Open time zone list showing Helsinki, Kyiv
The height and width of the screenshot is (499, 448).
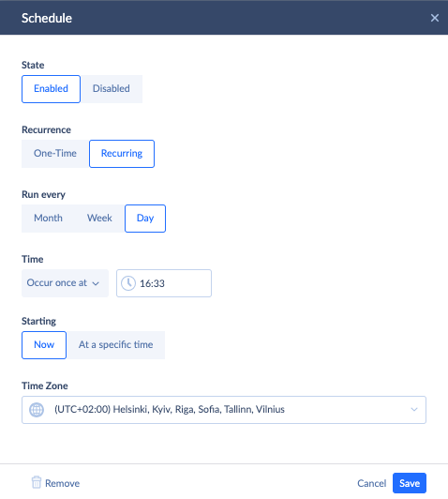pos(224,410)
